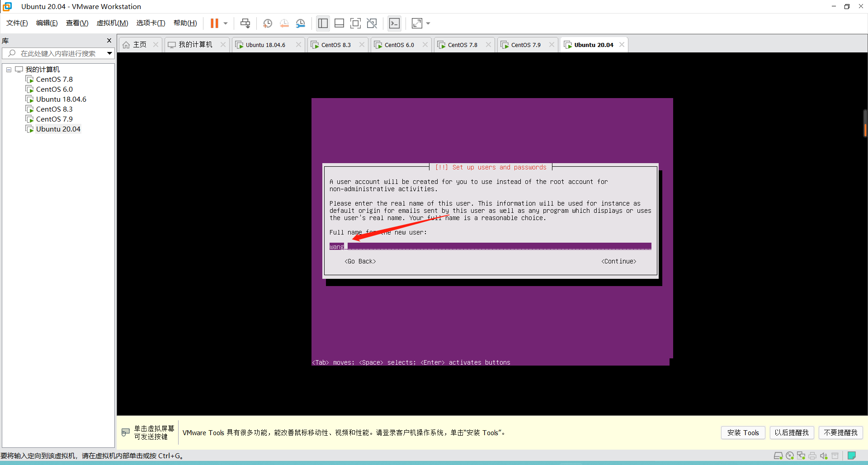868x465 pixels.
Task: Click network adapter status icon
Action: [x=801, y=456]
